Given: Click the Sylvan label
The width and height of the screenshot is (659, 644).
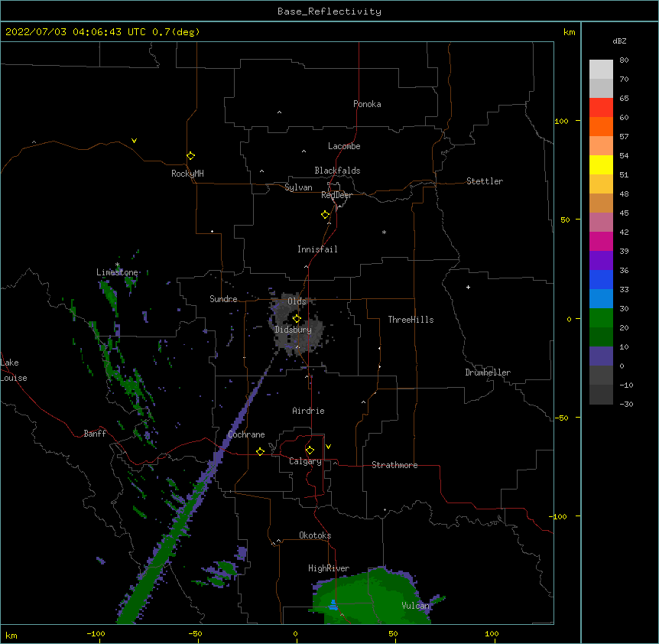Looking at the screenshot, I should pos(298,187).
